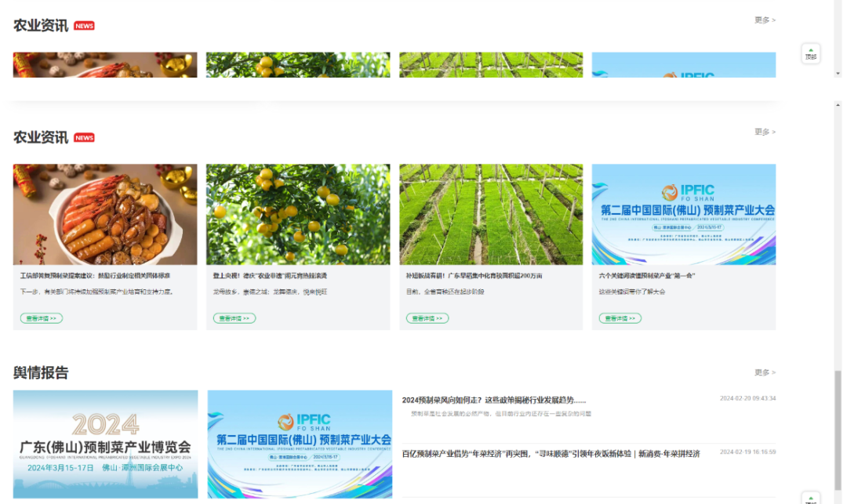847x504 pixels.
Task: Click the cropped green field image in the narrow strip
Action: [491, 65]
